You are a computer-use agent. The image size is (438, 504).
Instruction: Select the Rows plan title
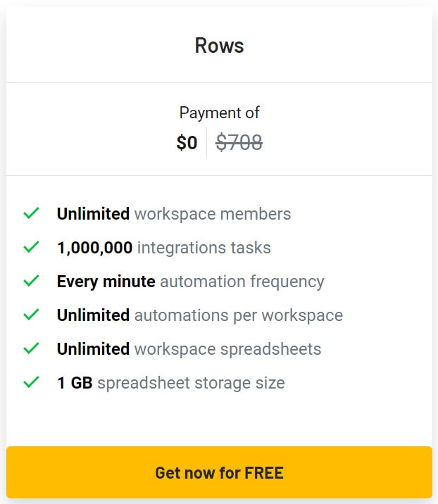click(219, 45)
